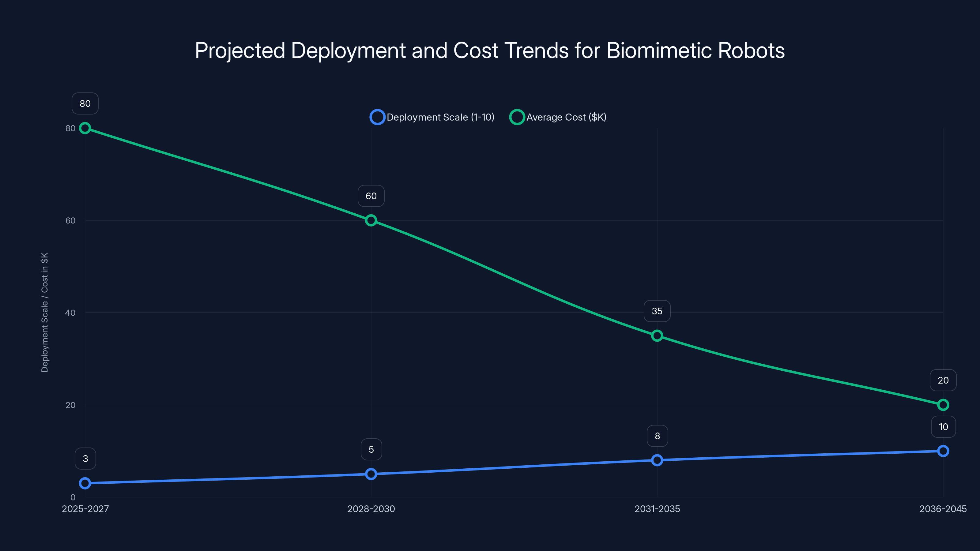
Task: Select the green data point at value 80
Action: (85, 128)
